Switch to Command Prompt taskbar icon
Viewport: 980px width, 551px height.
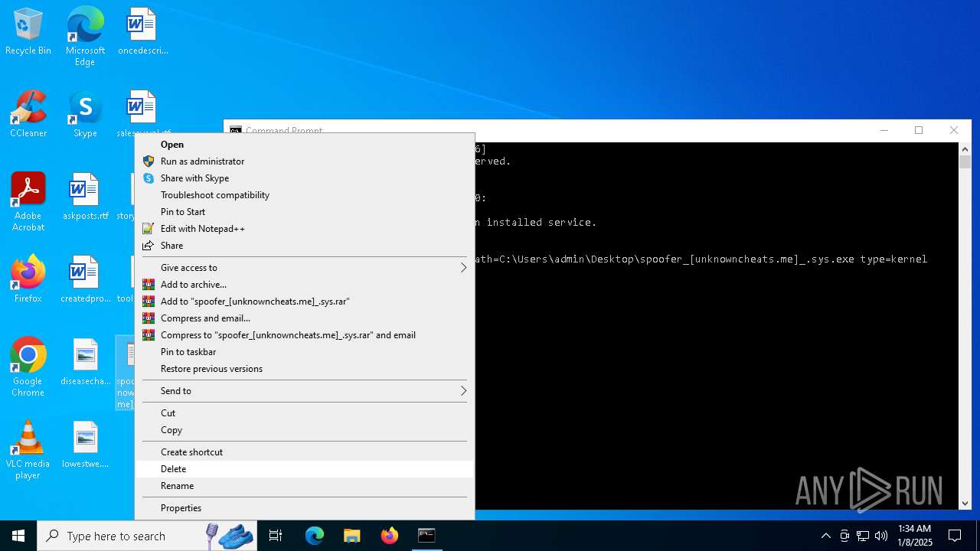426,536
